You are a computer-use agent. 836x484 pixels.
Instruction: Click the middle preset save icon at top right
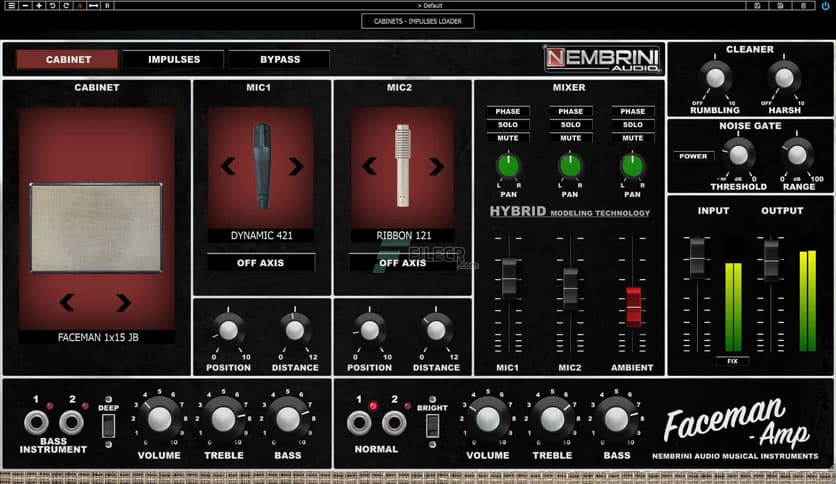coord(780,5)
